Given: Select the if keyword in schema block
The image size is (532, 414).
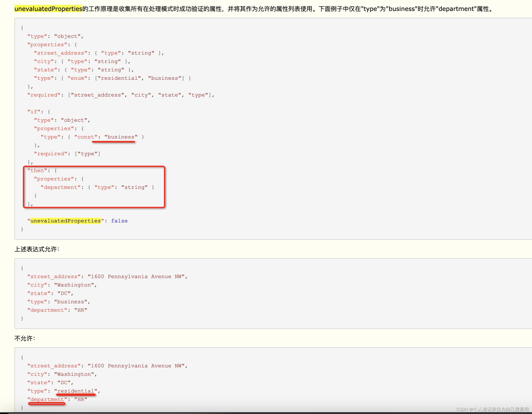Looking at the screenshot, I should pyautogui.click(x=34, y=111).
